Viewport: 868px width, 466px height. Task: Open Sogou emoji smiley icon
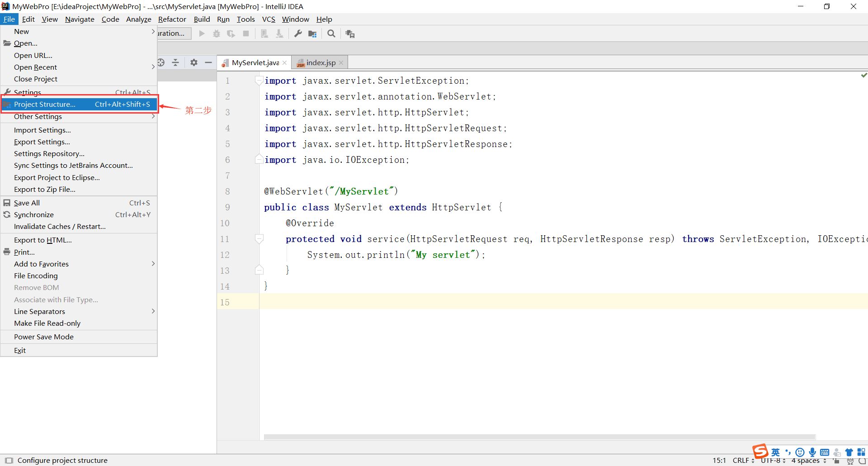pyautogui.click(x=800, y=452)
